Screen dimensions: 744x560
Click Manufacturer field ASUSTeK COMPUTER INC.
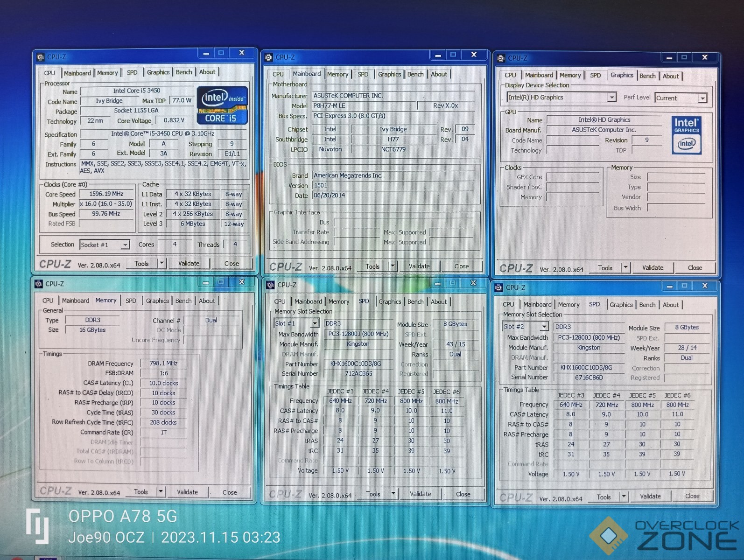point(393,95)
